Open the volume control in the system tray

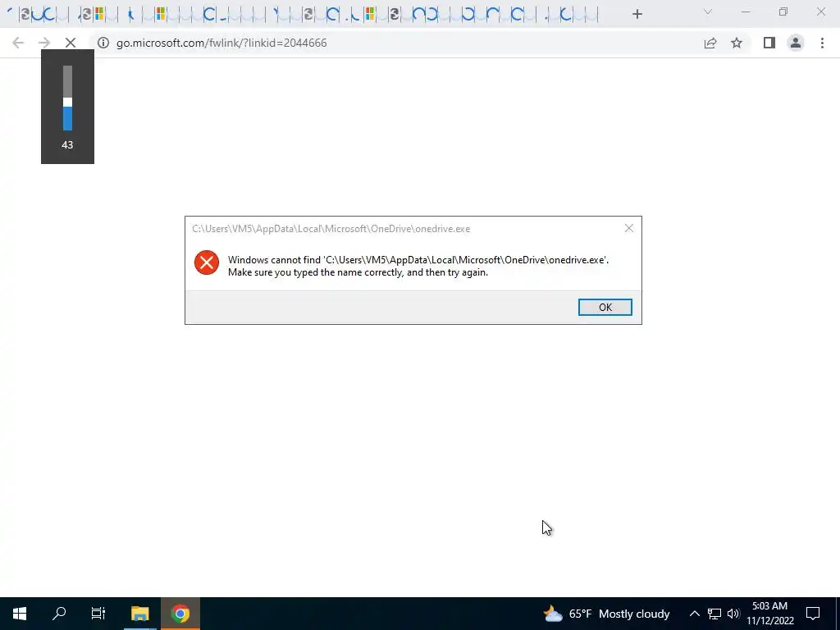(733, 614)
